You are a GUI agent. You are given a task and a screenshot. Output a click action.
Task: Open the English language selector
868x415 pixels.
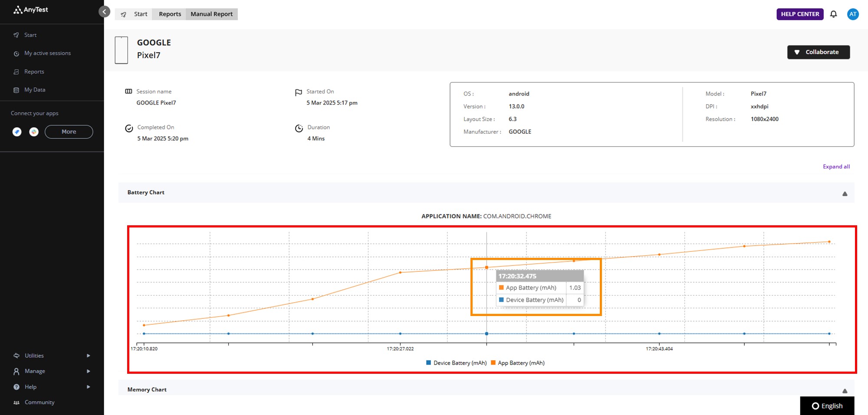coord(827,406)
